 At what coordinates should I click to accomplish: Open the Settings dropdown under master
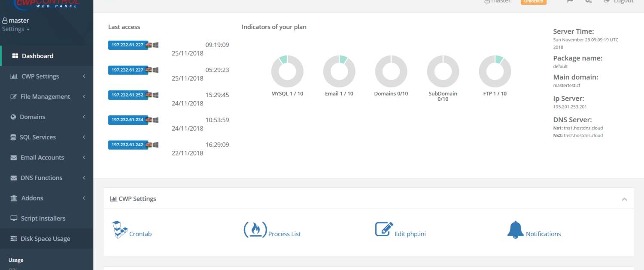click(16, 29)
